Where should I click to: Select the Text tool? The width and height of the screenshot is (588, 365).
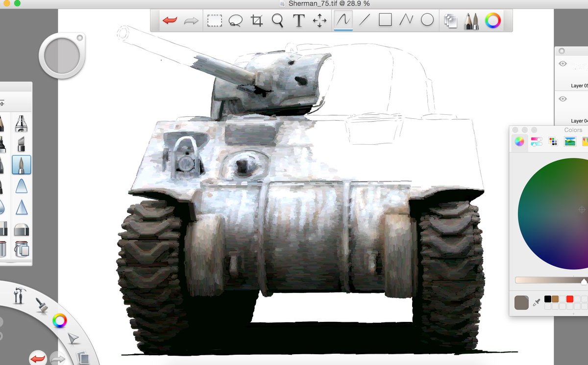(299, 21)
